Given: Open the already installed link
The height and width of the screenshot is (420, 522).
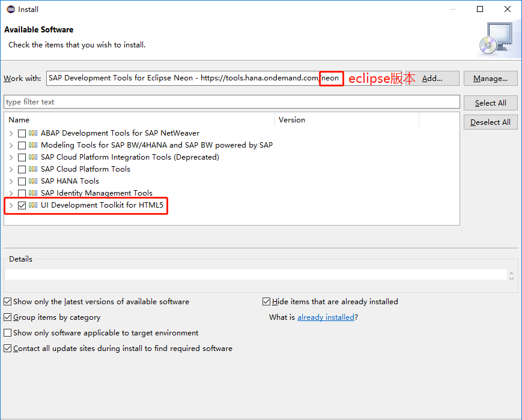Looking at the screenshot, I should (x=326, y=317).
